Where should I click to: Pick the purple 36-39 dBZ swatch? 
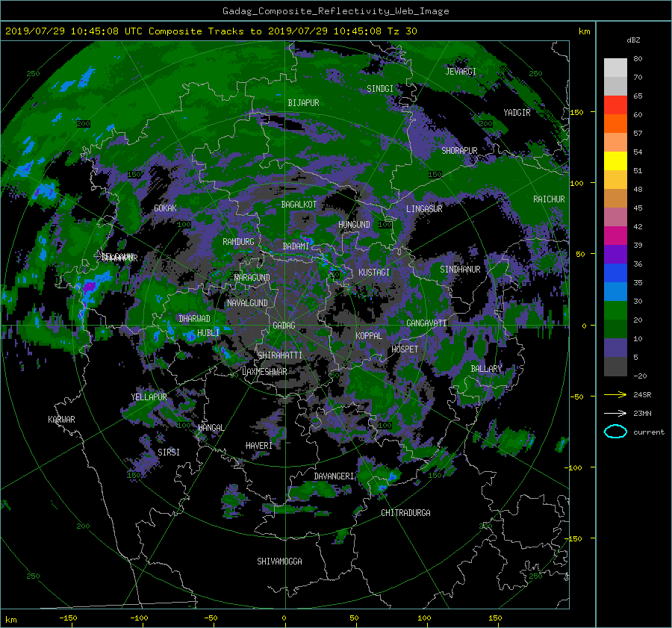click(x=615, y=254)
